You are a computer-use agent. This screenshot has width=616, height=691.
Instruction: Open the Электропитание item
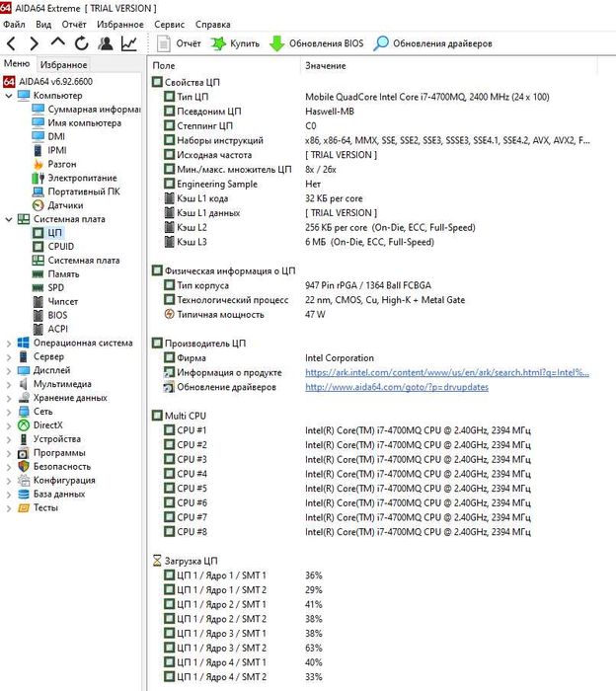(75, 178)
